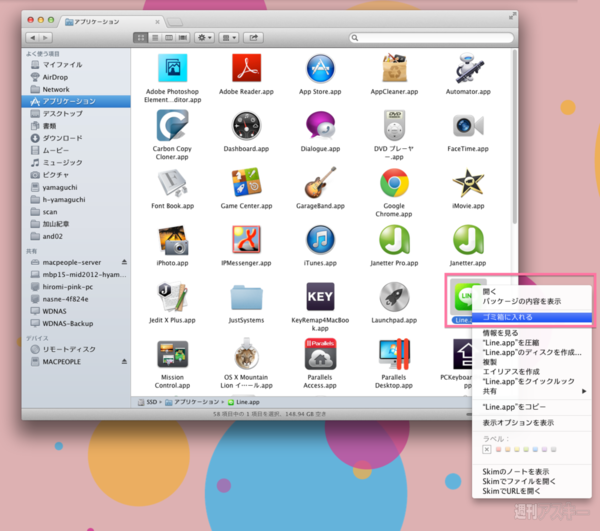Open the item arrangement dropdown

(x=229, y=37)
